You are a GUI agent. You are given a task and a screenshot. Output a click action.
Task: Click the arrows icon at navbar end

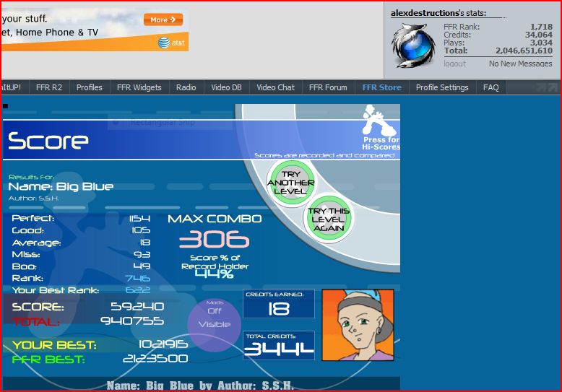548,87
